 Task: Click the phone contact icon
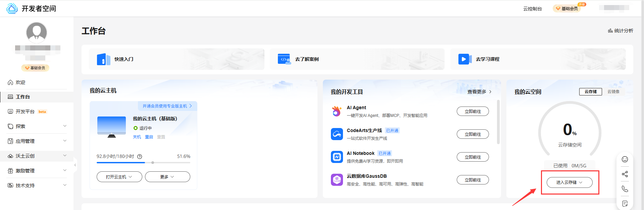[625, 189]
